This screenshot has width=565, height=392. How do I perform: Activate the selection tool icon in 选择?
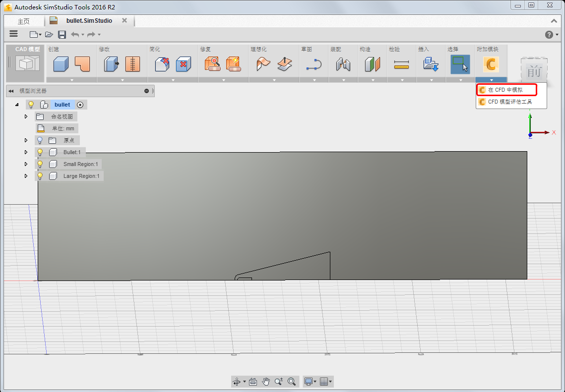[460, 64]
